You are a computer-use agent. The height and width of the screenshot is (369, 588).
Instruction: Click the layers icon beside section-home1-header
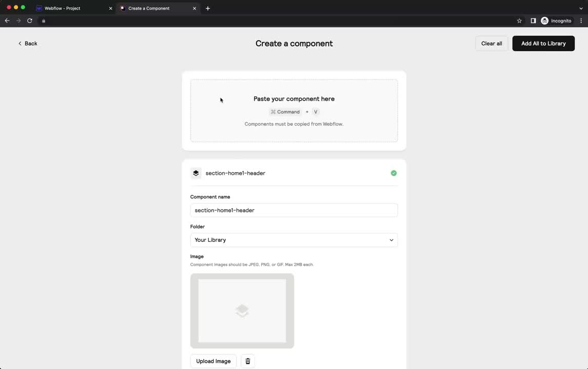click(x=196, y=173)
